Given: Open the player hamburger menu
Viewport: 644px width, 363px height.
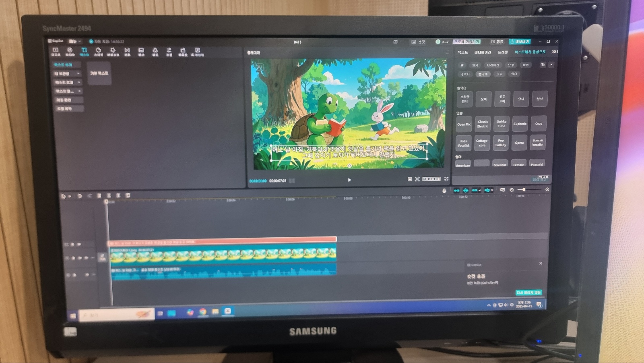Looking at the screenshot, I should coord(447,52).
